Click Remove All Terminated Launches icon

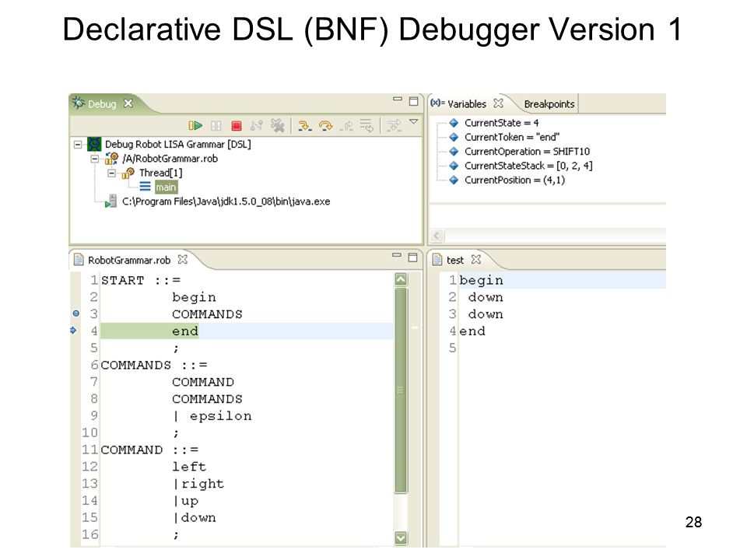277,126
